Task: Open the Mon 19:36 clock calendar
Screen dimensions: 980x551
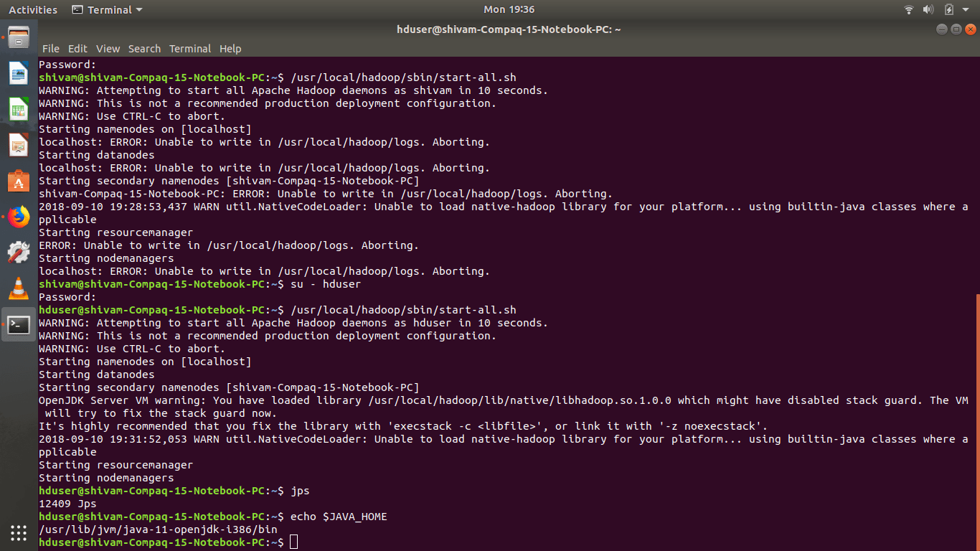Action: coord(509,9)
